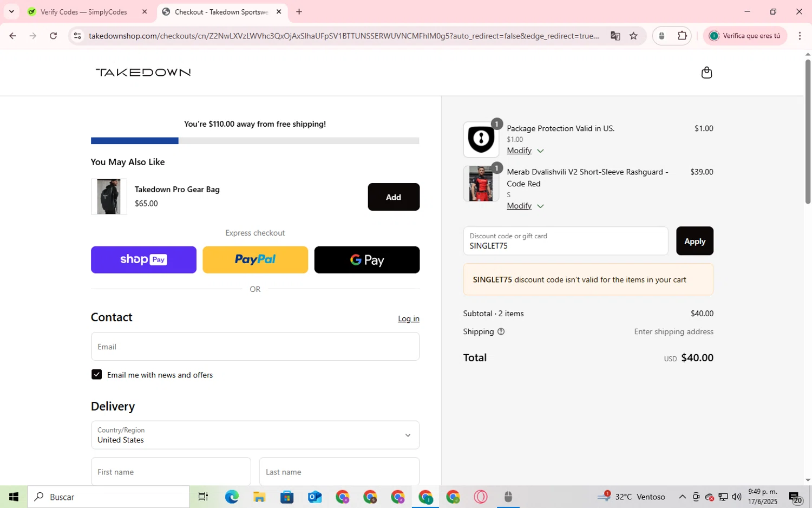This screenshot has height=508, width=812.
Task: Click the free shipping progress bar
Action: point(255,141)
